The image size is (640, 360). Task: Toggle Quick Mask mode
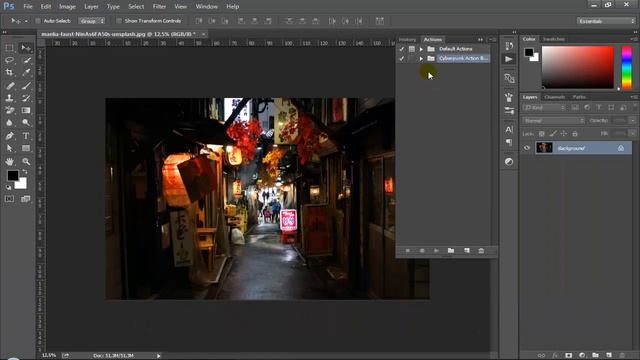(x=9, y=199)
